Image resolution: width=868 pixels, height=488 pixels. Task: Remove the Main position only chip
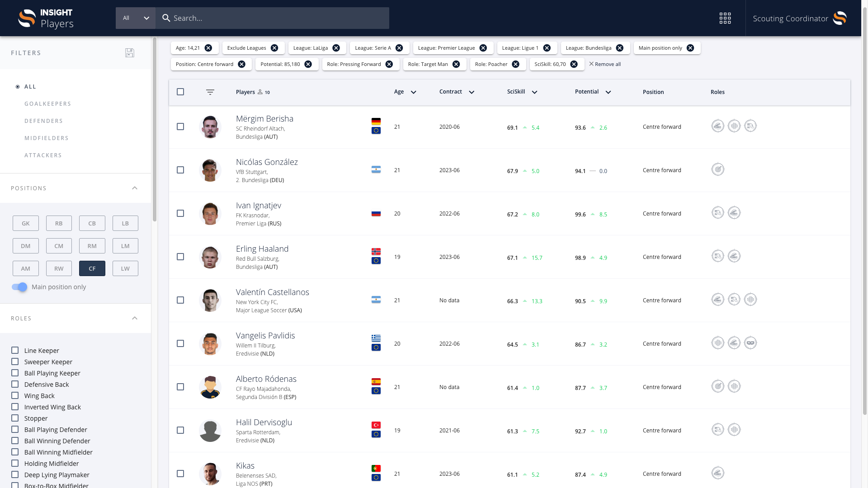(690, 48)
